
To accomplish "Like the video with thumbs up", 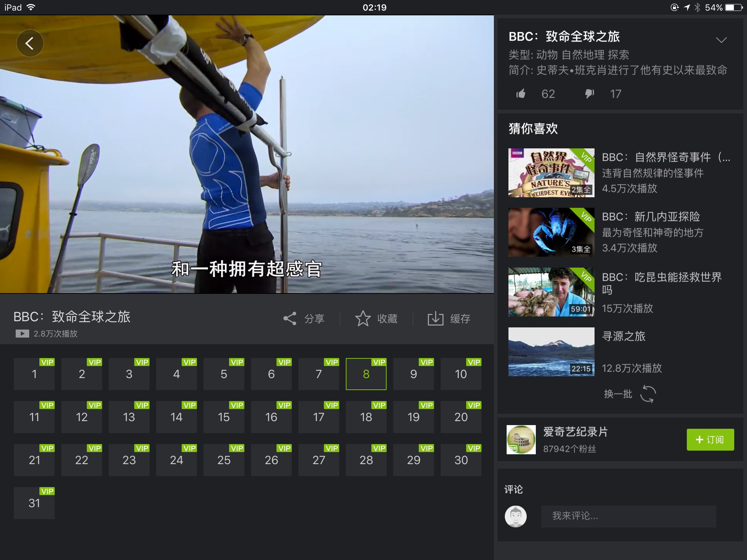I will [521, 94].
